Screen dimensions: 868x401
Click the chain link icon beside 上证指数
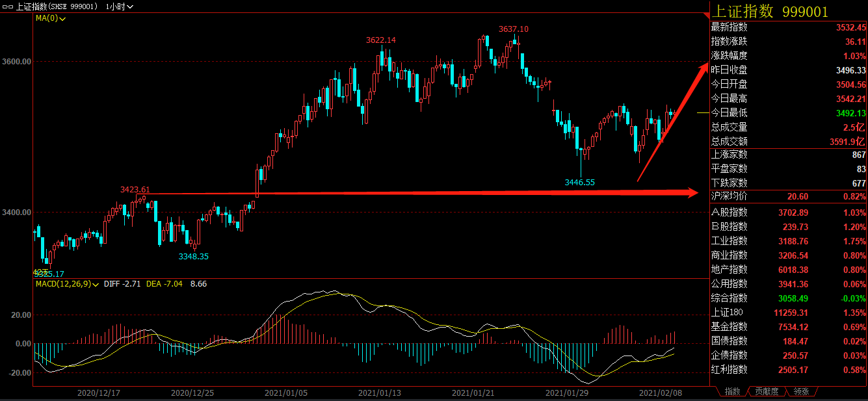[8, 6]
